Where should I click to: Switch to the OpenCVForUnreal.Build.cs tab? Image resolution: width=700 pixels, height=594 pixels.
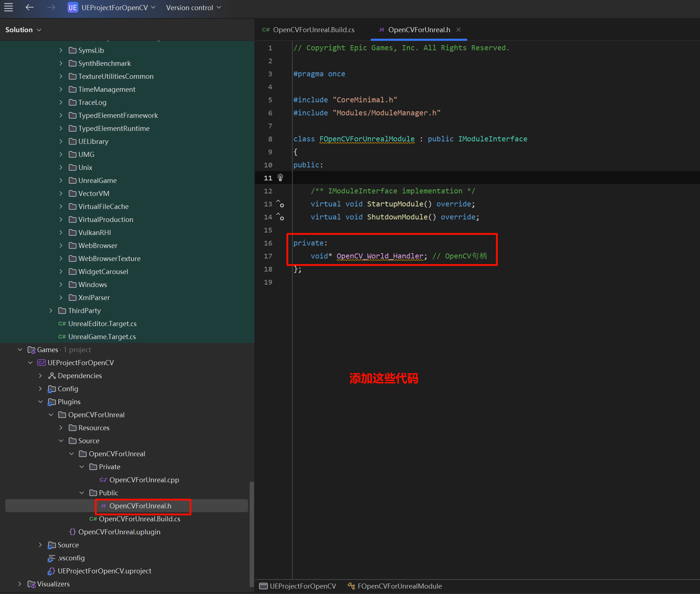tap(313, 30)
